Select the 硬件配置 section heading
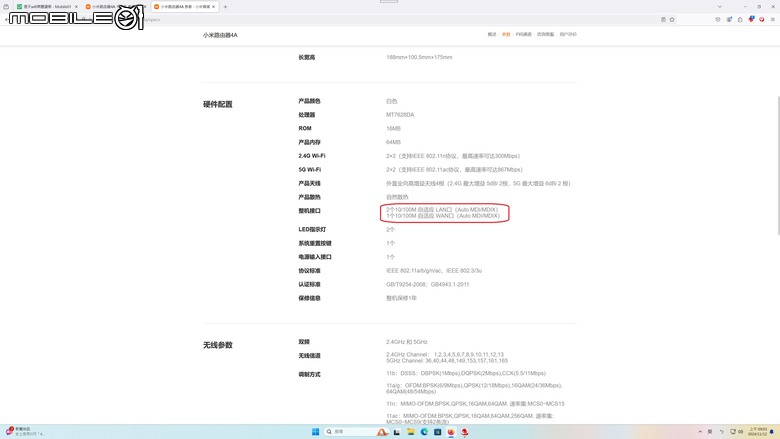The height and width of the screenshot is (439, 780). [217, 104]
